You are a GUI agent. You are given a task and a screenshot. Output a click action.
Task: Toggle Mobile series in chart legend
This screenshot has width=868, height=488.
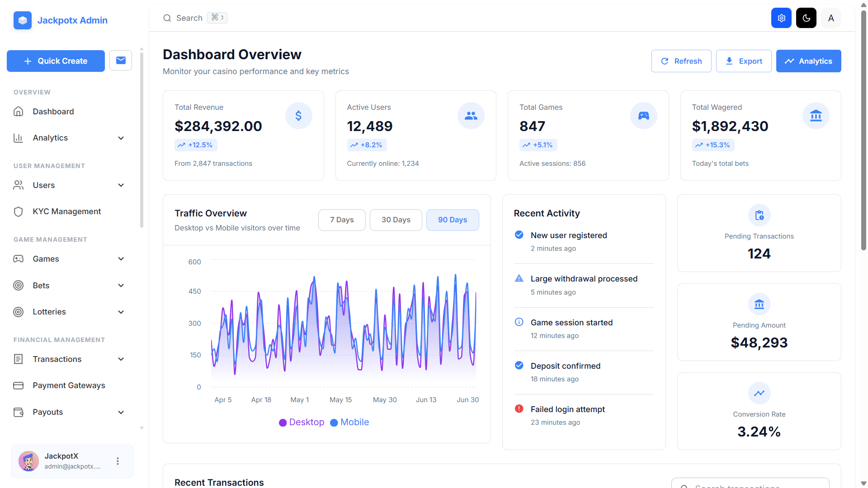point(349,422)
